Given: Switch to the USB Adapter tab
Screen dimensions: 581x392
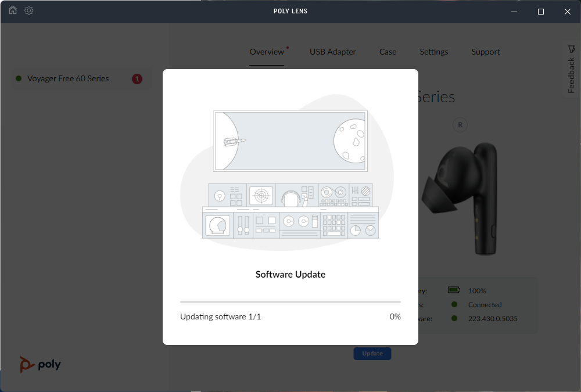Looking at the screenshot, I should coord(333,52).
